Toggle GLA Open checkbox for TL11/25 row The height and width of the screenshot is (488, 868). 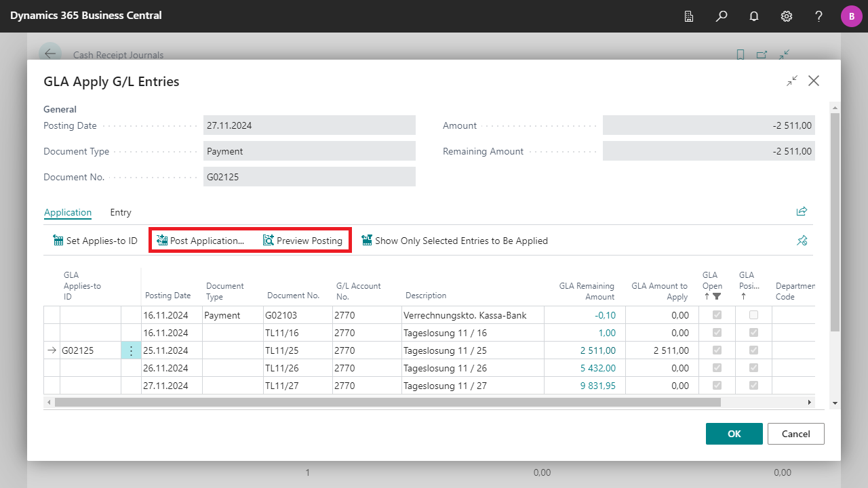point(717,350)
